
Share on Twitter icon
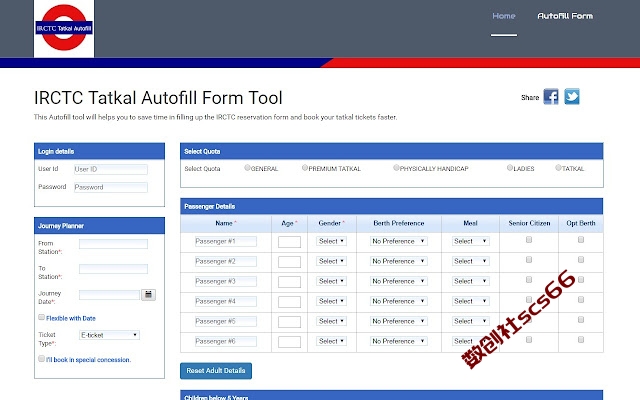[x=572, y=97]
